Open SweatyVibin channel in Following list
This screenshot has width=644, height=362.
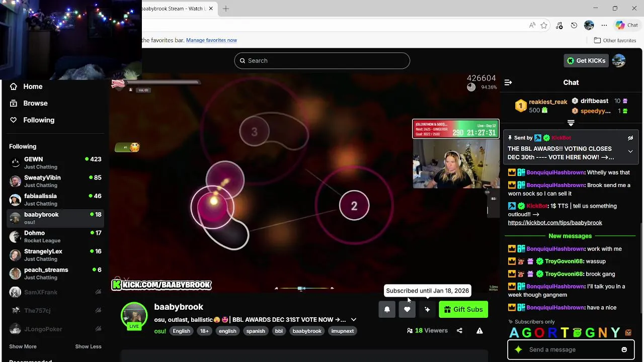click(55, 181)
